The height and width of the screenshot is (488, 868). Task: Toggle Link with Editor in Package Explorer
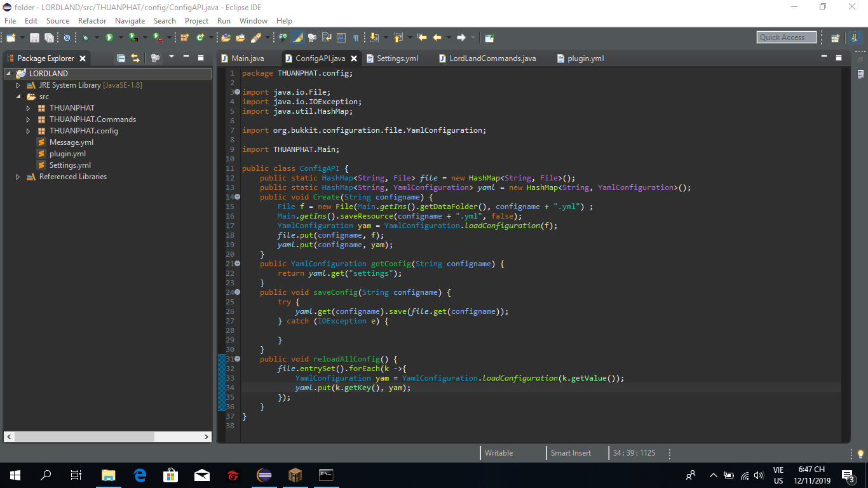(135, 58)
